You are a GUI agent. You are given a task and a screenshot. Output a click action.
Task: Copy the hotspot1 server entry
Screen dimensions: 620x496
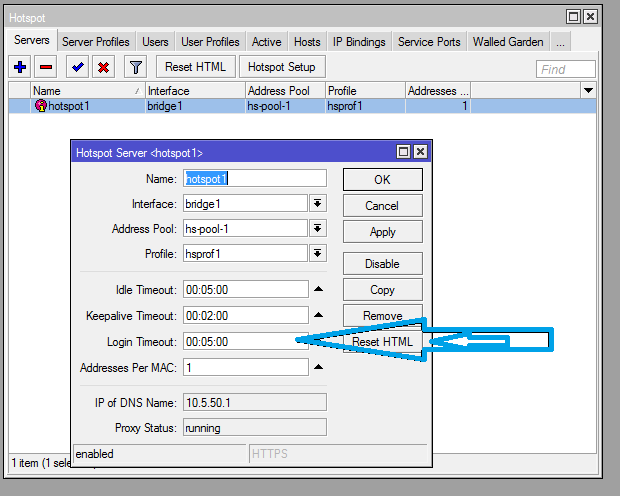[x=383, y=290]
